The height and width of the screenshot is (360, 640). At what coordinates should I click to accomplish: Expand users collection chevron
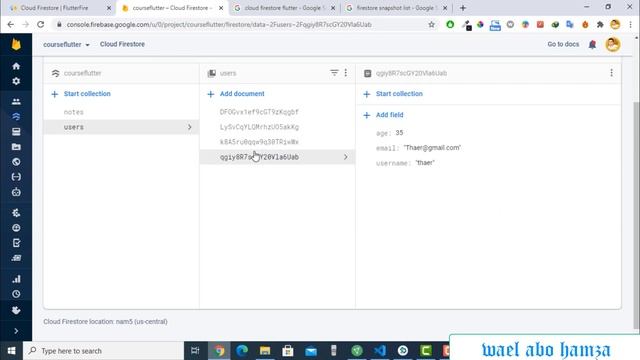pos(190,127)
